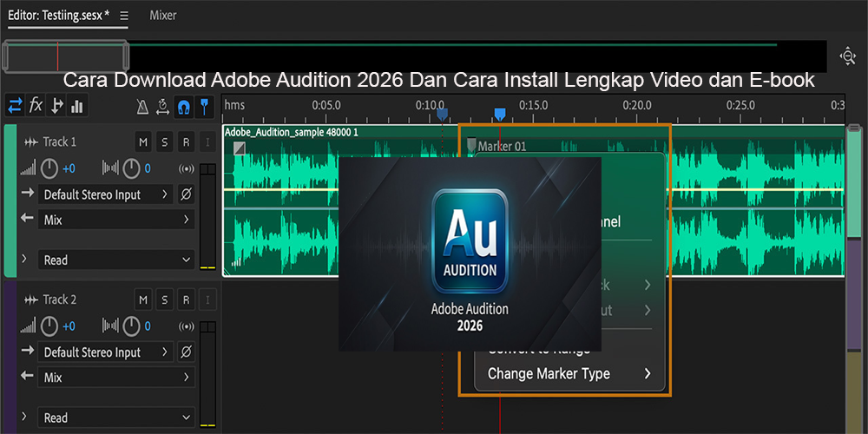Click Track 2 output arrow icon
Image resolution: width=868 pixels, height=434 pixels.
tap(27, 377)
